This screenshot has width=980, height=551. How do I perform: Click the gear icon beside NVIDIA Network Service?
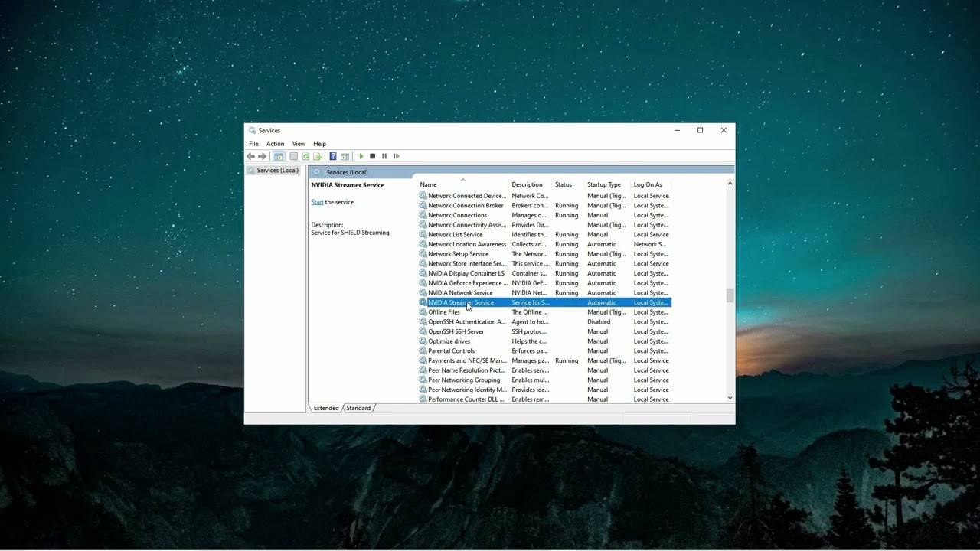pos(423,293)
